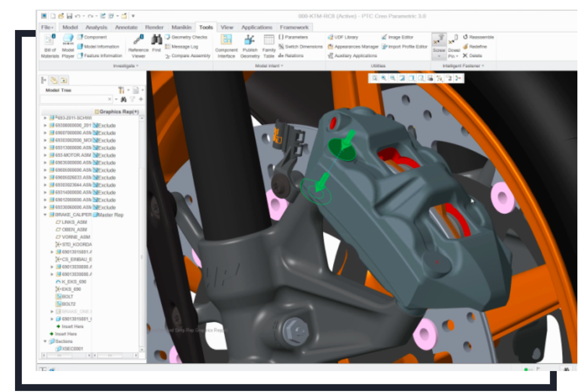Click the Parameters button

(x=293, y=37)
